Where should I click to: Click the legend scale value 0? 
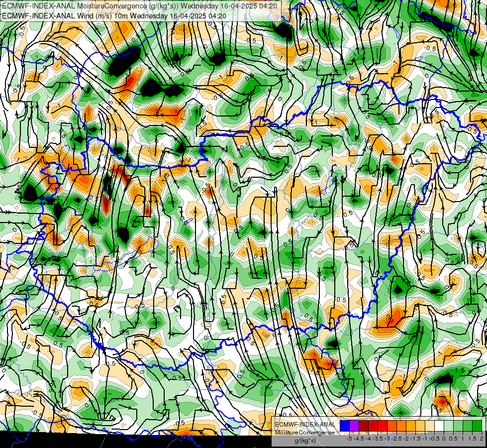[444, 439]
